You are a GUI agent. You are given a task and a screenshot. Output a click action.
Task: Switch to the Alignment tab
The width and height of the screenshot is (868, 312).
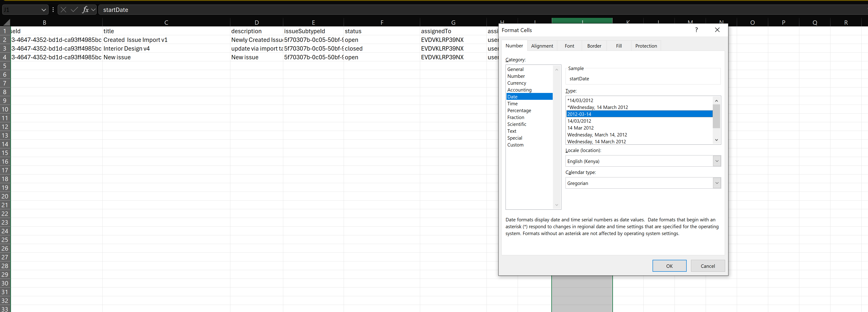542,46
